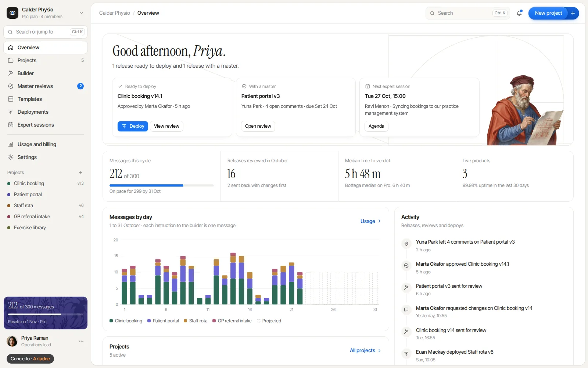
Task: Click the Usage and billing chart icon
Action: (x=11, y=144)
